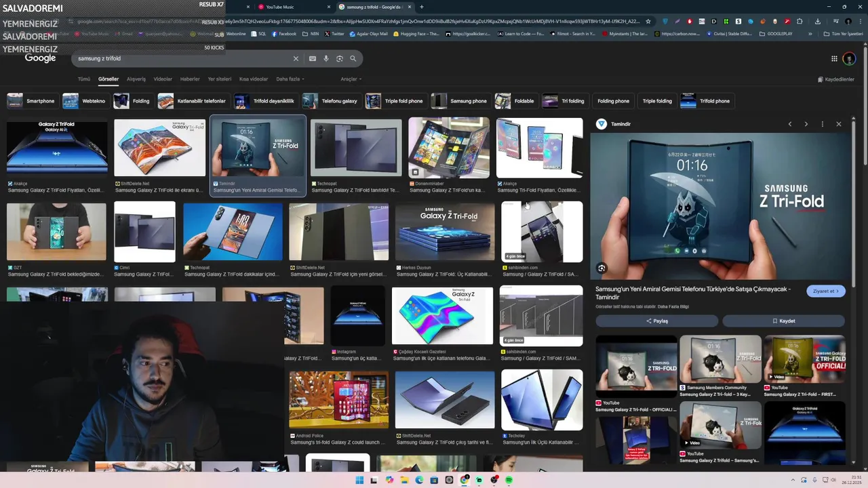Open the Hugging Face bookmark
Image resolution: width=868 pixels, height=488 pixels.
pos(416,34)
